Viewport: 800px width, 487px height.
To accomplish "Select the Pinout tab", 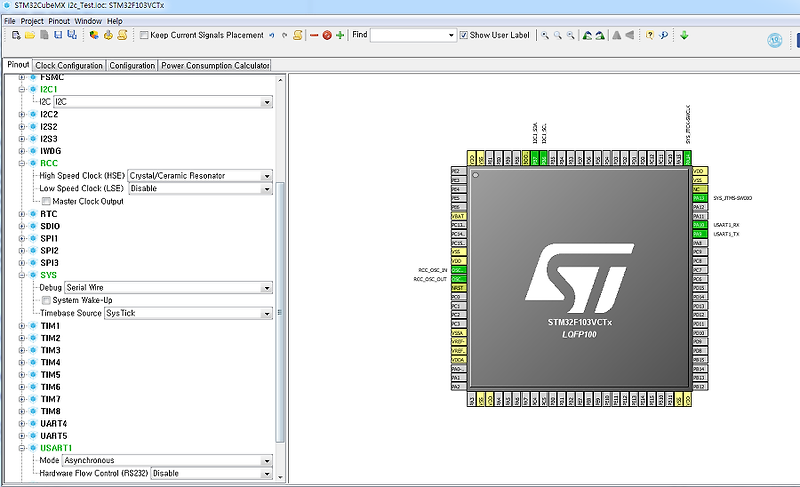I will pos(18,65).
